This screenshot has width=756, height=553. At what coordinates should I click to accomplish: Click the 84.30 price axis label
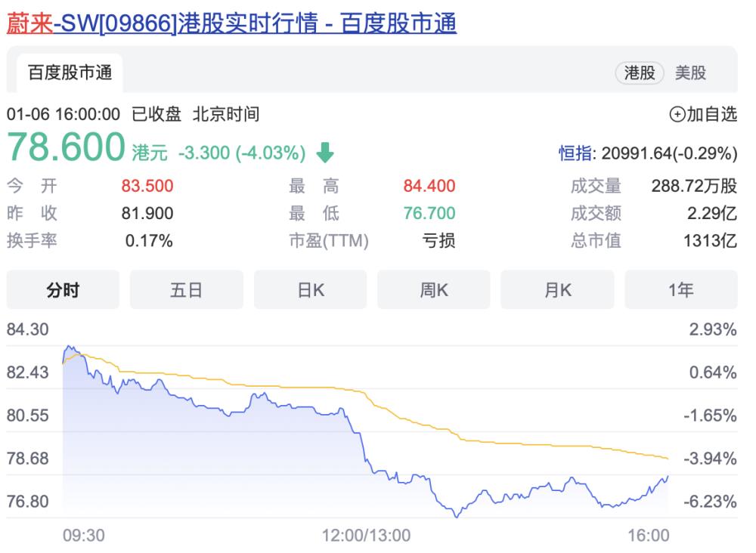click(27, 329)
